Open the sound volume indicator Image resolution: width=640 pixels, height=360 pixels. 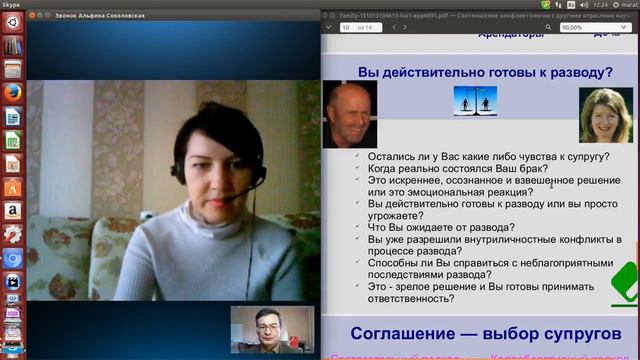[x=584, y=4]
